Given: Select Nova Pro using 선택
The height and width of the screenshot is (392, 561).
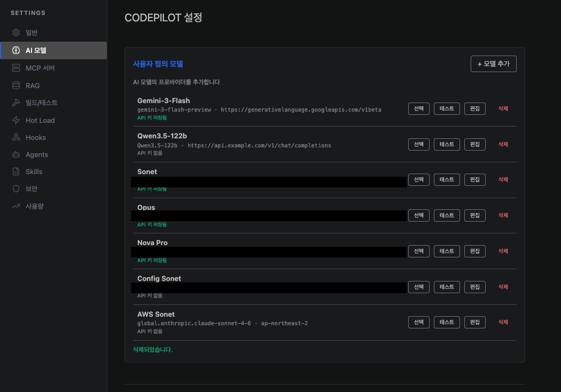Looking at the screenshot, I should pos(418,251).
